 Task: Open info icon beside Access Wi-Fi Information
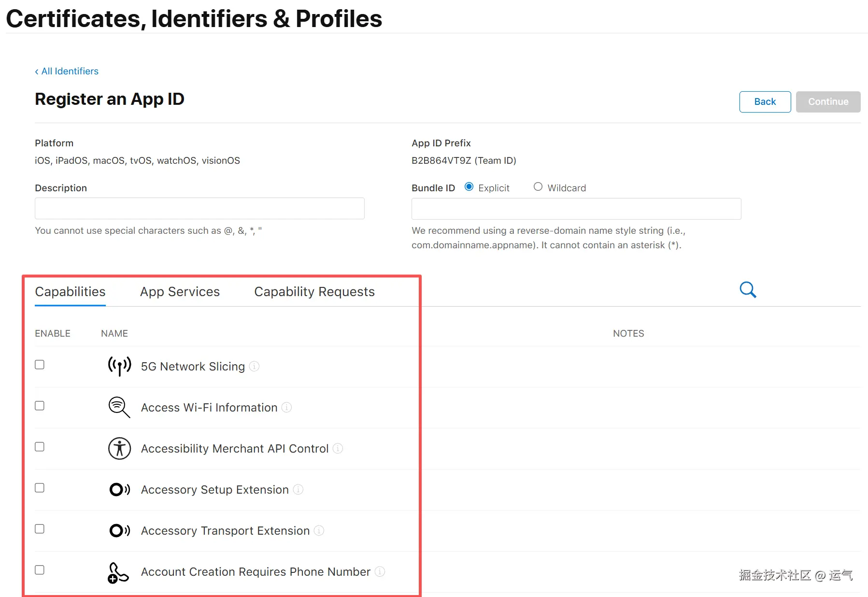tap(286, 408)
